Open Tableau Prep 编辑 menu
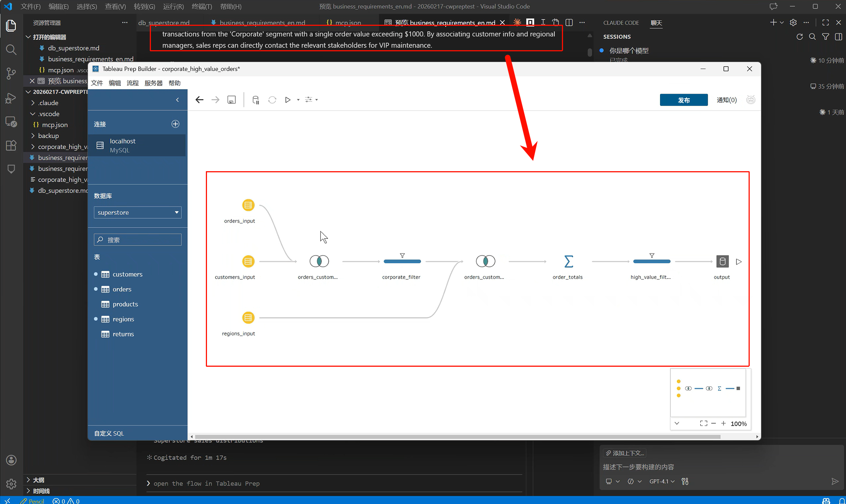Viewport: 846px width, 504px height. pyautogui.click(x=115, y=83)
